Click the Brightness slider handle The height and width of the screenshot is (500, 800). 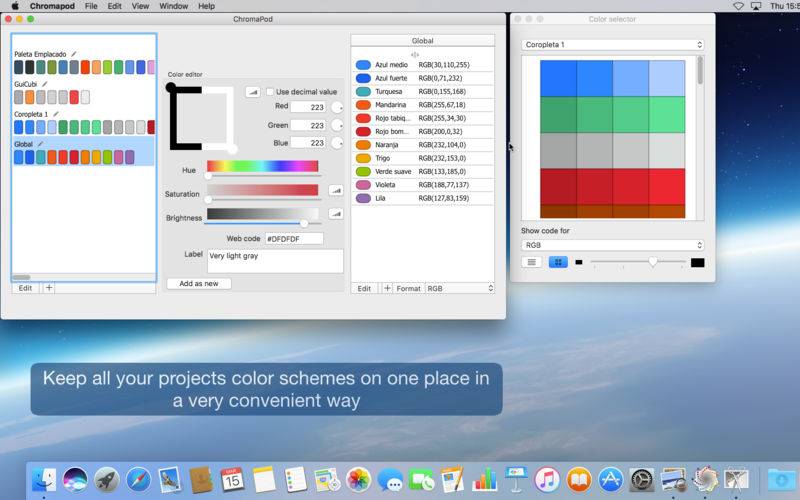[x=304, y=223]
